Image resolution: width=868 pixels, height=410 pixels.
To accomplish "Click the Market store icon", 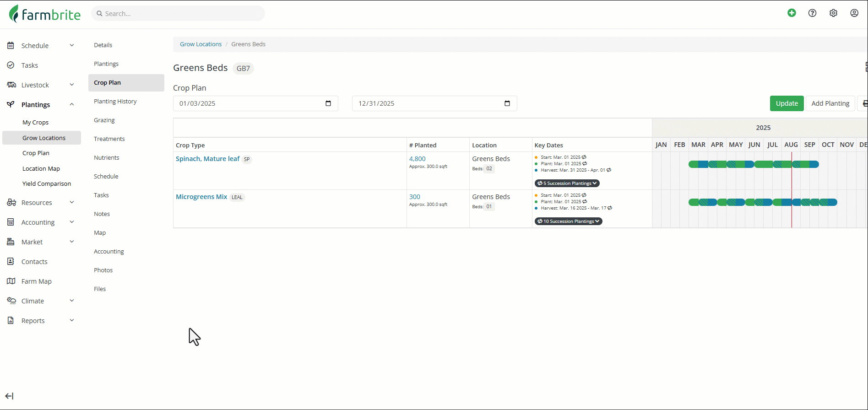I will point(11,242).
